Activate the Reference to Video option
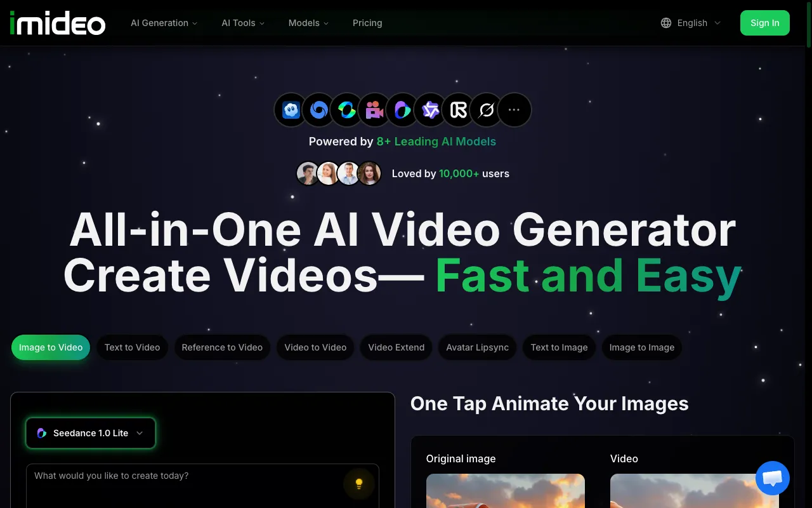Viewport: 812px width, 508px height. point(222,347)
